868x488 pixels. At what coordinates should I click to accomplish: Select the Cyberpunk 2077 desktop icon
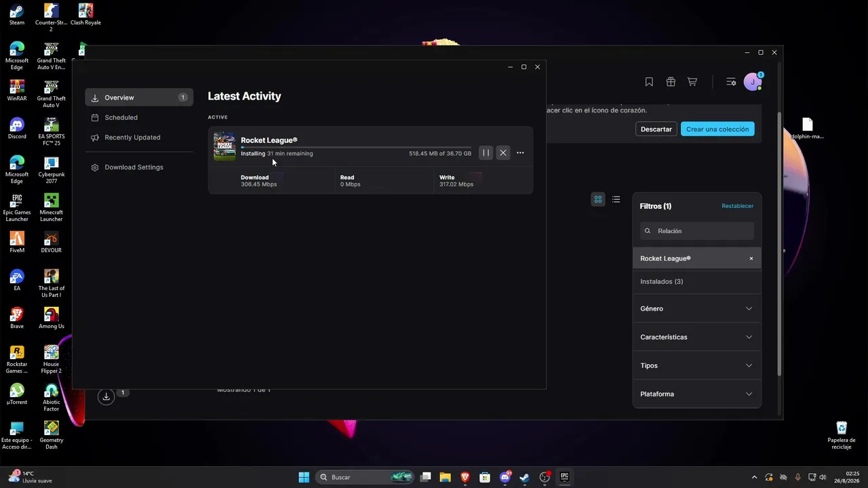pos(52,169)
